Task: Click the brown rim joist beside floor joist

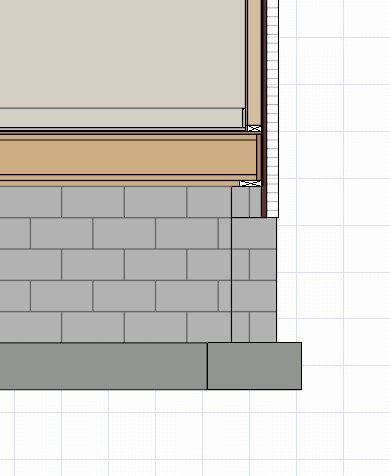Action: click(259, 157)
